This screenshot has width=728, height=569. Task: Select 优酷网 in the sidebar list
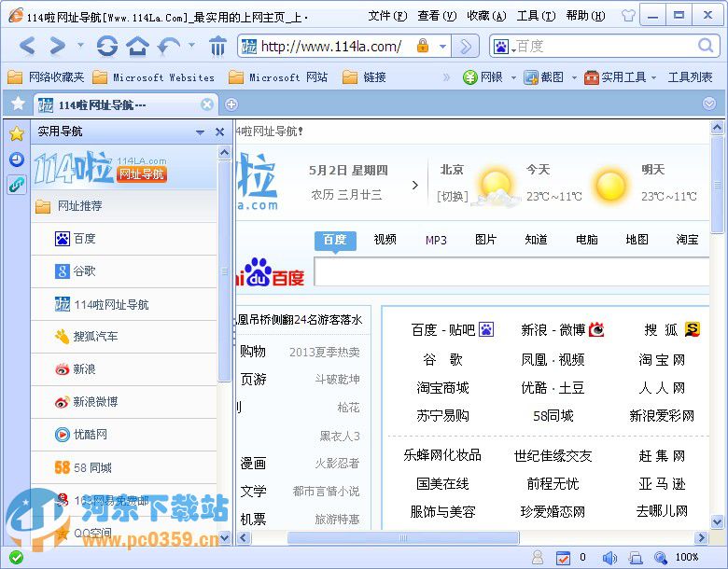(x=123, y=435)
